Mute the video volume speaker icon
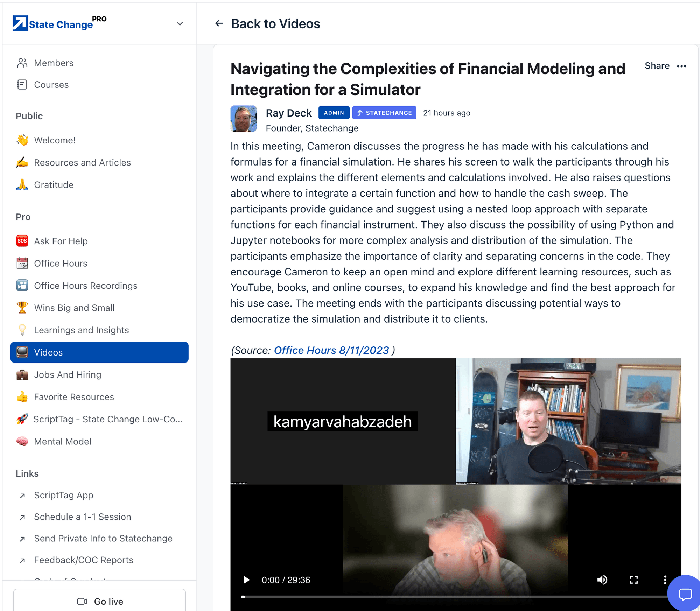 (x=602, y=580)
